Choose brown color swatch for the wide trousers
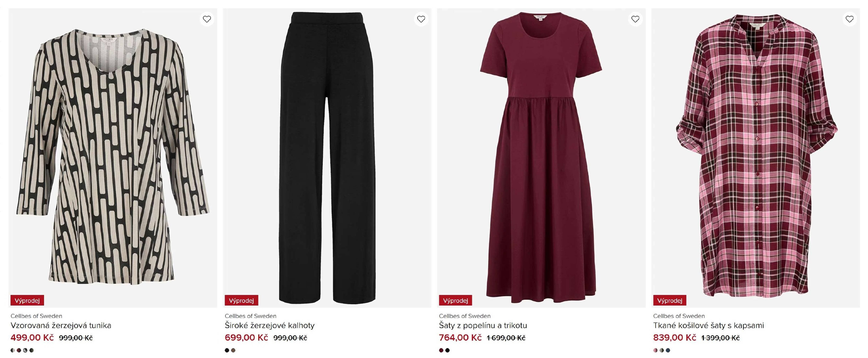Screen dimensions: 868x358 (233, 350)
